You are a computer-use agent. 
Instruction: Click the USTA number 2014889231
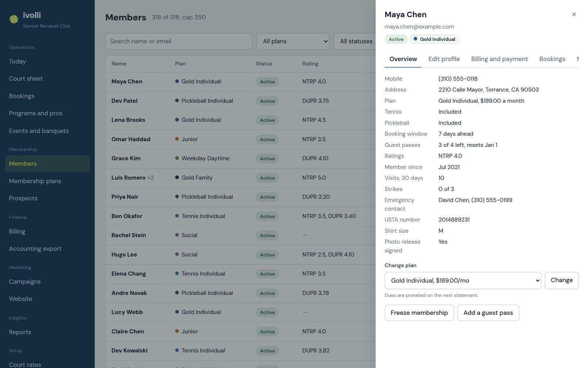click(454, 220)
